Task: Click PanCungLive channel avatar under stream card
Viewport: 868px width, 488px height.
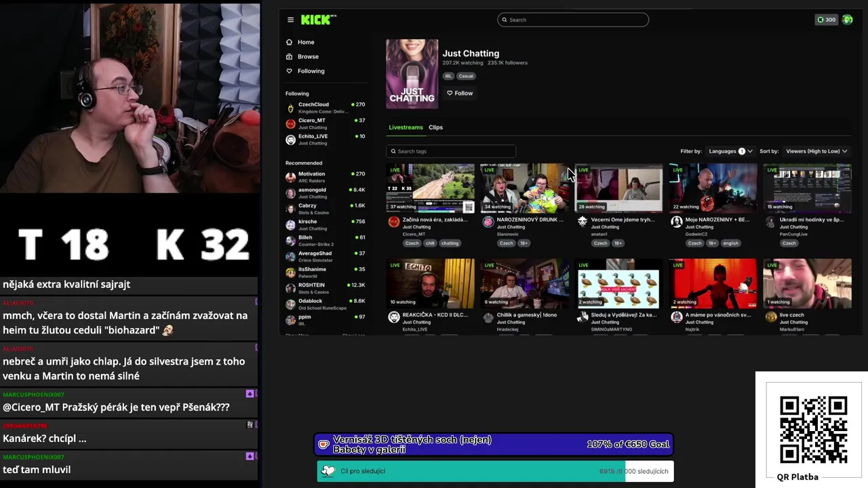Action: click(x=770, y=222)
